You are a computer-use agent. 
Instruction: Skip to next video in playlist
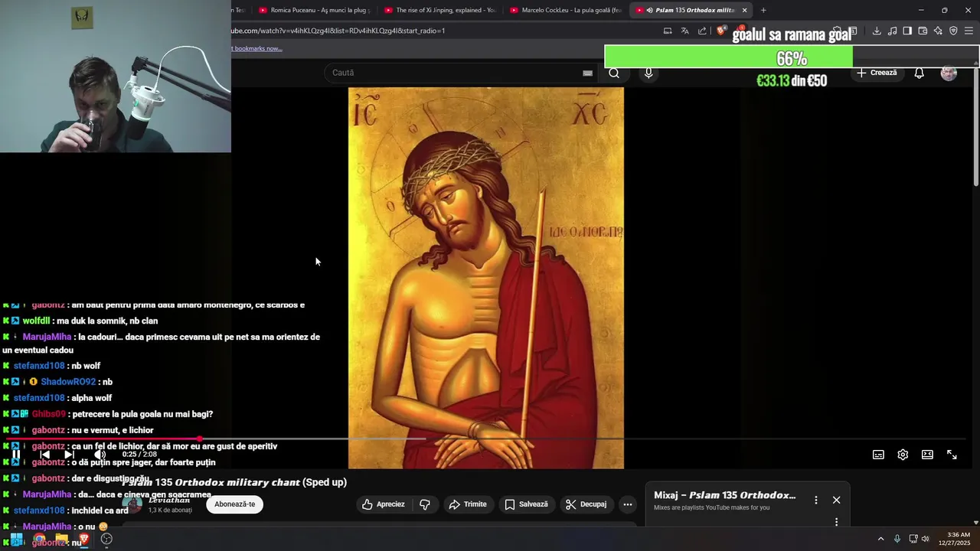pyautogui.click(x=70, y=454)
